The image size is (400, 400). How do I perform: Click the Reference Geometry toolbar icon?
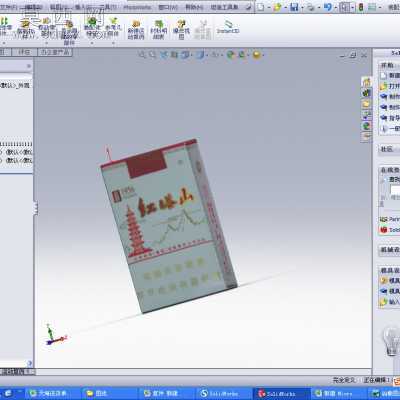[112, 27]
